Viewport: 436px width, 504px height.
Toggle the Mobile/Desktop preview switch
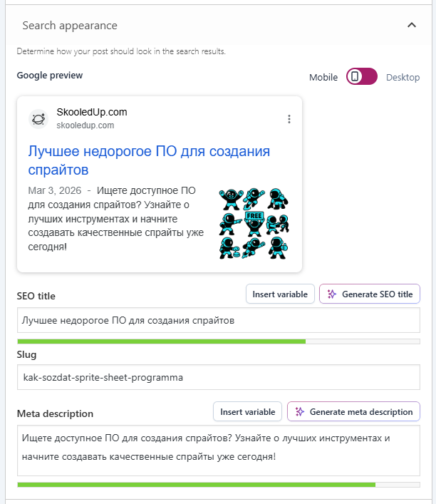(361, 77)
